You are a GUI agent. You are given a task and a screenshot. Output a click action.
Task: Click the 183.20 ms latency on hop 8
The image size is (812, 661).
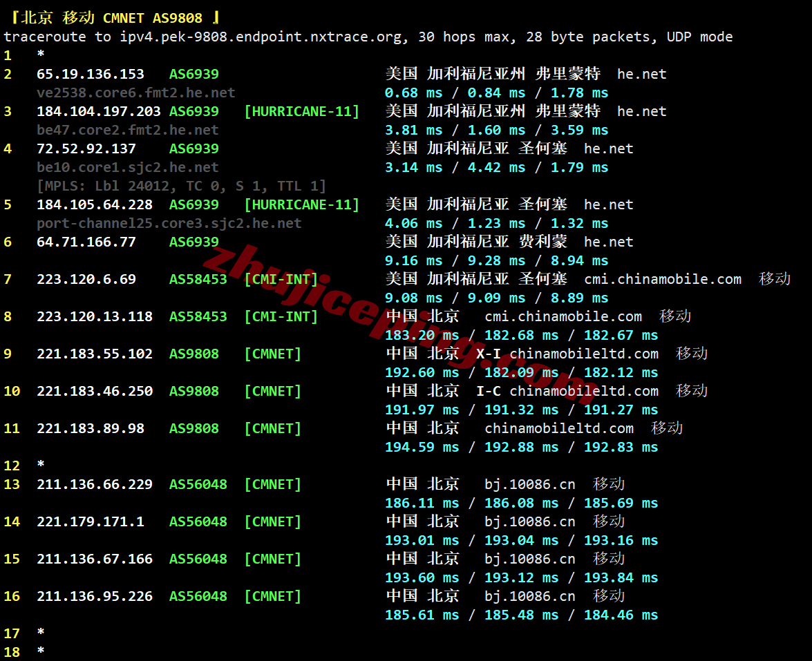(422, 335)
